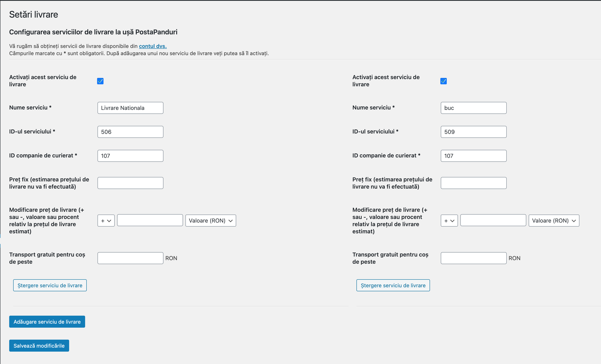Uncheck activation checkbox for Livrare Nationala service

[100, 81]
